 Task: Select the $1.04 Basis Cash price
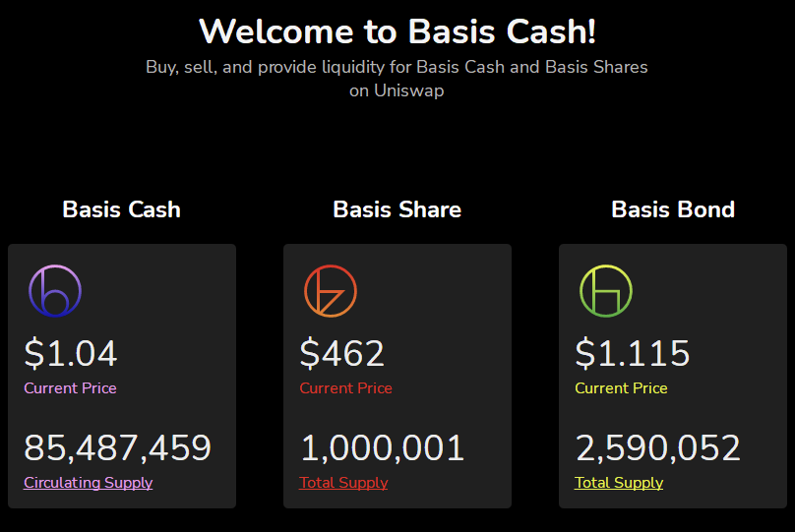[x=71, y=353]
